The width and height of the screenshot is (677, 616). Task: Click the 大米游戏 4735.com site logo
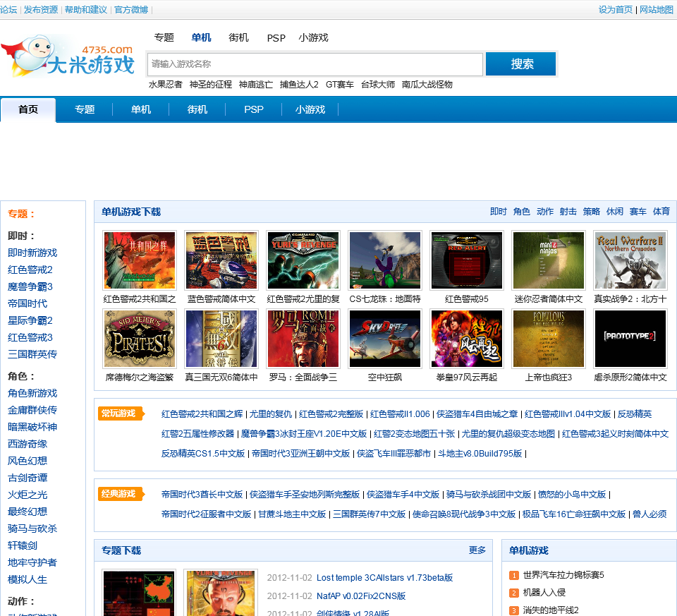[x=68, y=57]
